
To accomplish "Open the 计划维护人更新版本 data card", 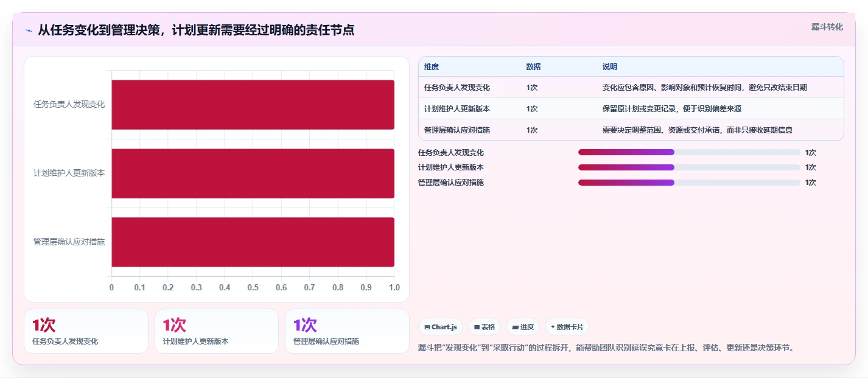I will (x=217, y=331).
